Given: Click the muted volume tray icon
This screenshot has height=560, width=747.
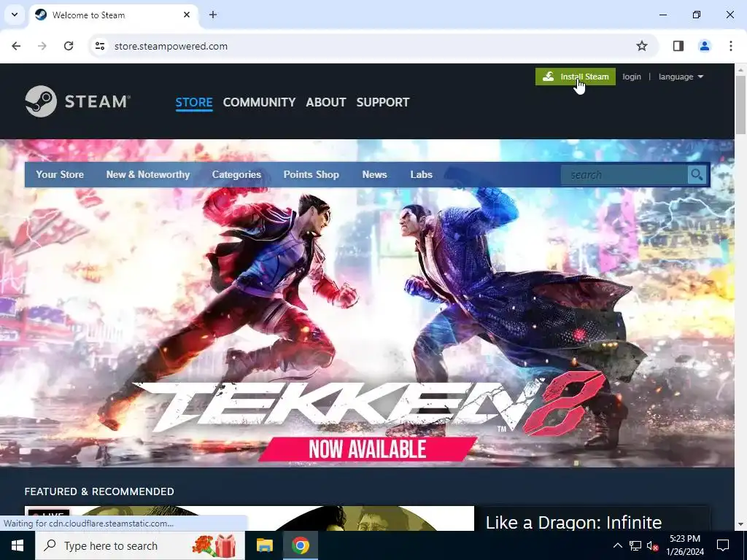Looking at the screenshot, I should pyautogui.click(x=652, y=545).
